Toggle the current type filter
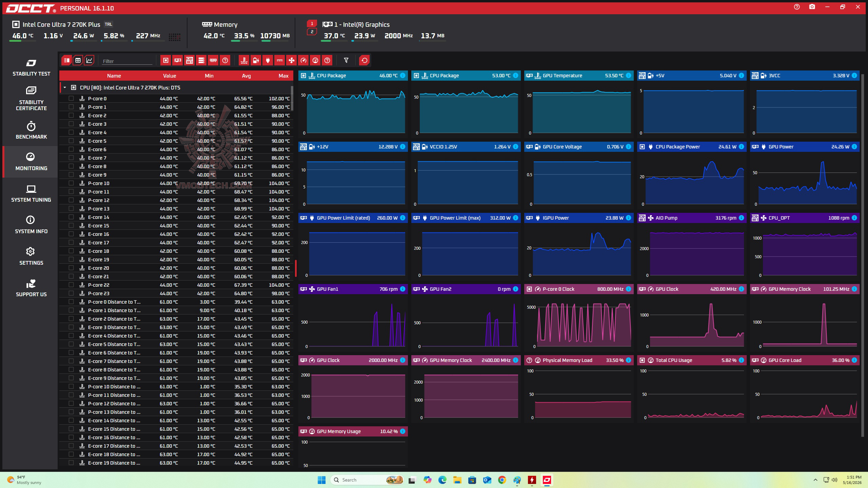The width and height of the screenshot is (868, 488). click(x=279, y=60)
